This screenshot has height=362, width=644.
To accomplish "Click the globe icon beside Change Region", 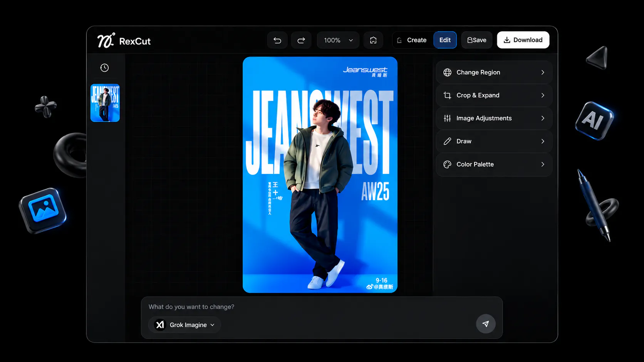I will tap(447, 72).
